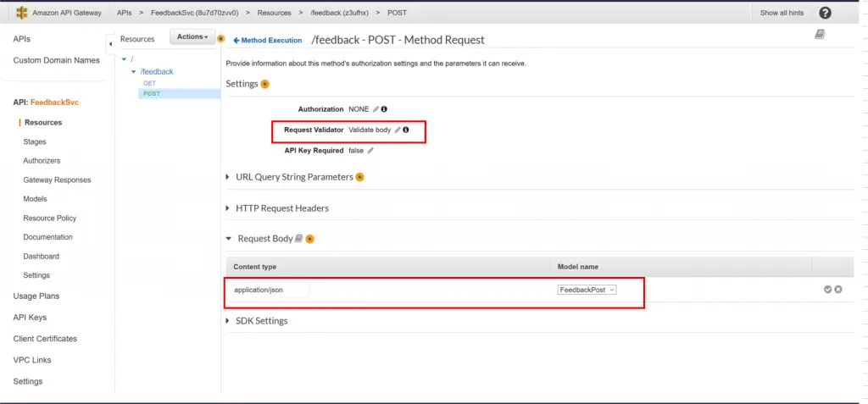Collapse the left navigation panel arrow
The image size is (868, 404).
(109, 43)
